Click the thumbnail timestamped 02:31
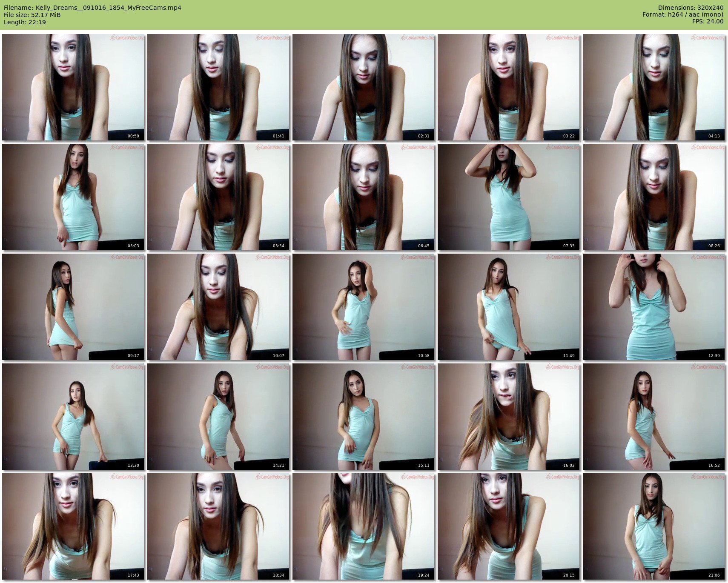The height and width of the screenshot is (583, 728). point(364,87)
